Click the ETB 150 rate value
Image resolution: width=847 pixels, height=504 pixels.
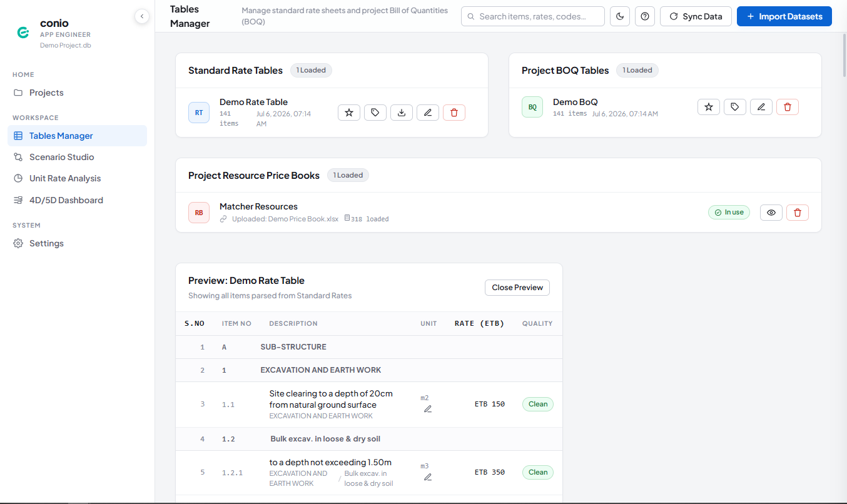pyautogui.click(x=490, y=404)
